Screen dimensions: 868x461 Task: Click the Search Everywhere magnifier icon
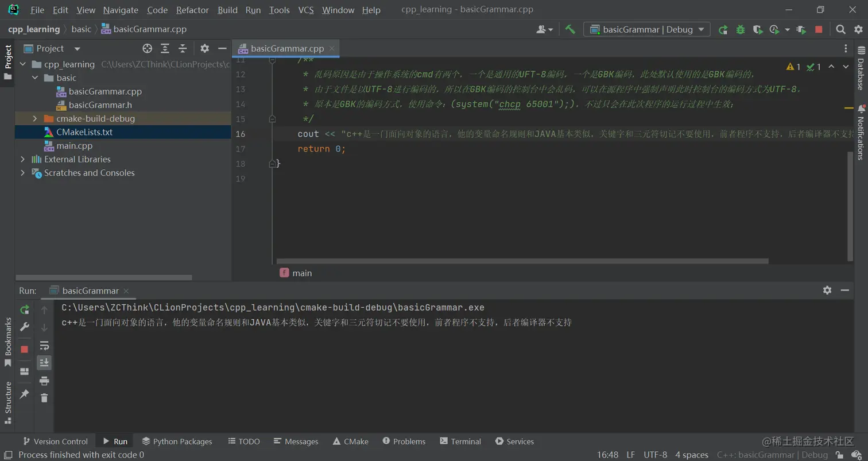(840, 29)
